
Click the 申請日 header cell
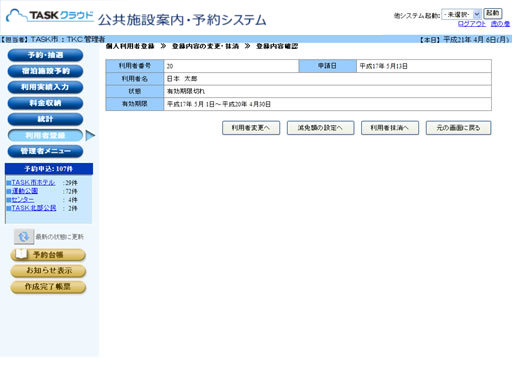[327, 66]
